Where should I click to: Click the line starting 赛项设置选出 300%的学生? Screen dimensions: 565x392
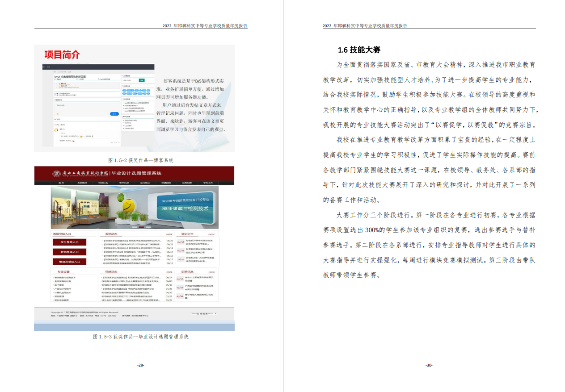click(x=429, y=230)
